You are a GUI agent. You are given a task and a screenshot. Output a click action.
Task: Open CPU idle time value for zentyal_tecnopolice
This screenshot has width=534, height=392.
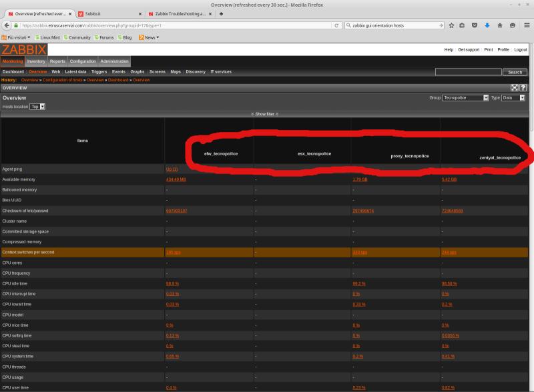point(449,284)
